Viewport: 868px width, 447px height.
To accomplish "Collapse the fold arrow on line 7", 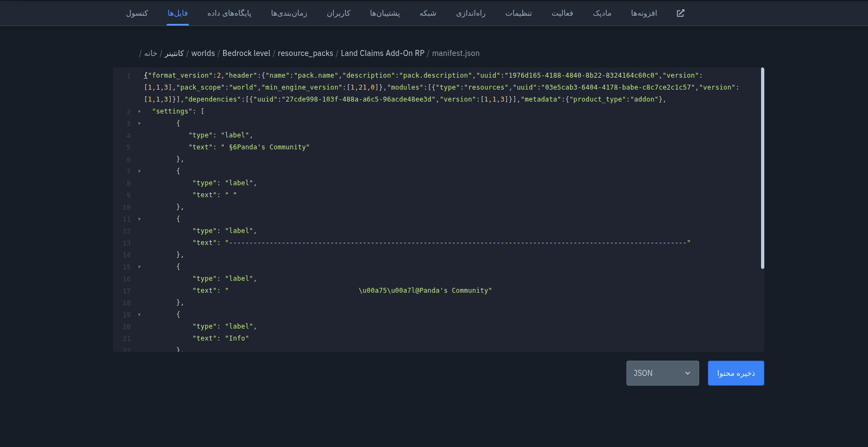I will click(x=140, y=171).
